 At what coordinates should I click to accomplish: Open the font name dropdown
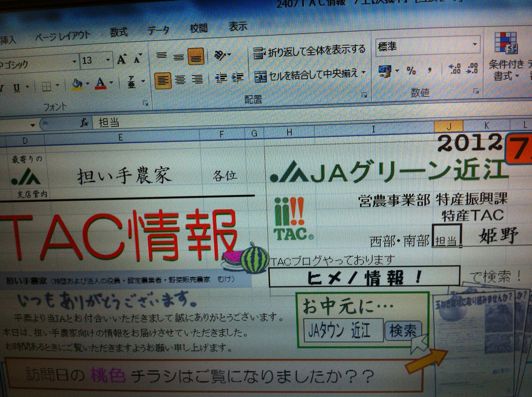tap(74, 61)
